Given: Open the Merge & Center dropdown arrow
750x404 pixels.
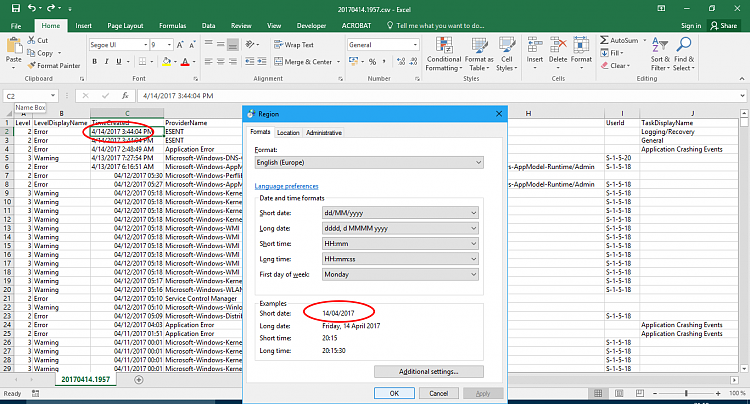Looking at the screenshot, I should (338, 62).
